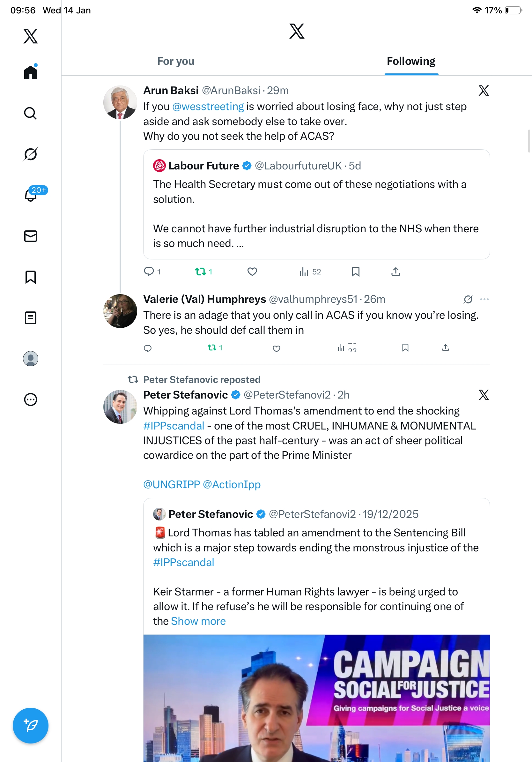Like Arun Baksi's post
532x762 pixels.
click(252, 272)
